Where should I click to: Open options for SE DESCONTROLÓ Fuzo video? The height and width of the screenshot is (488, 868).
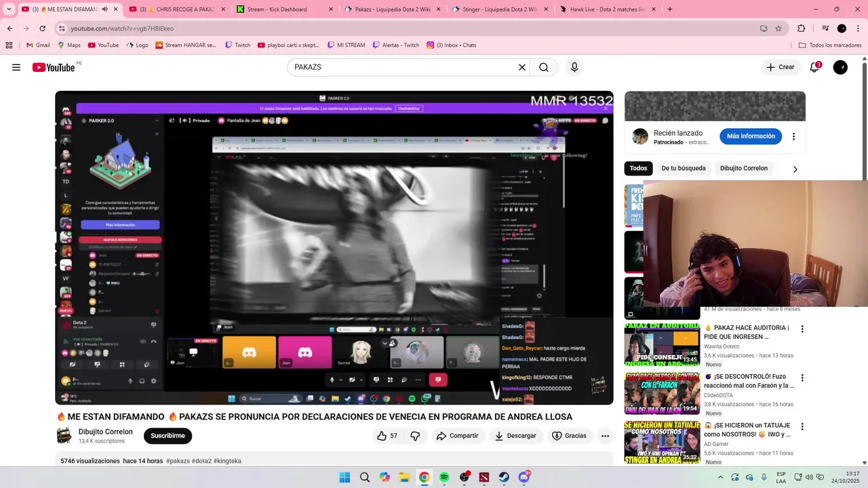point(802,378)
